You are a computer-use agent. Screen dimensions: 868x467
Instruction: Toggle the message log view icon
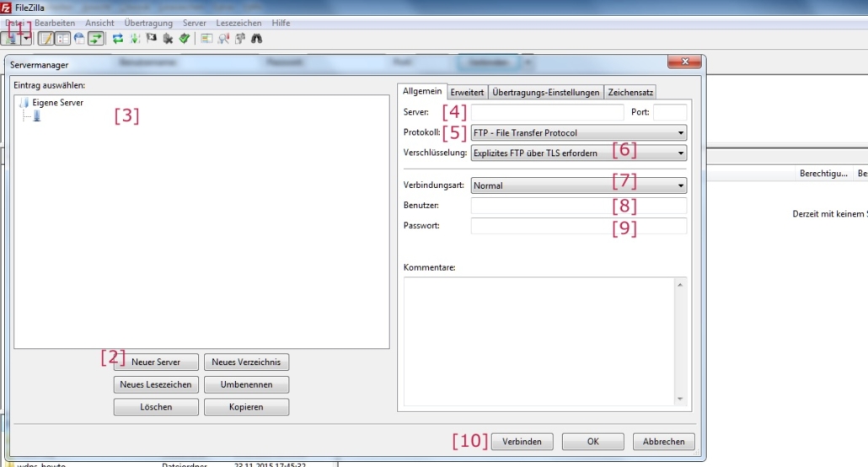pos(46,39)
